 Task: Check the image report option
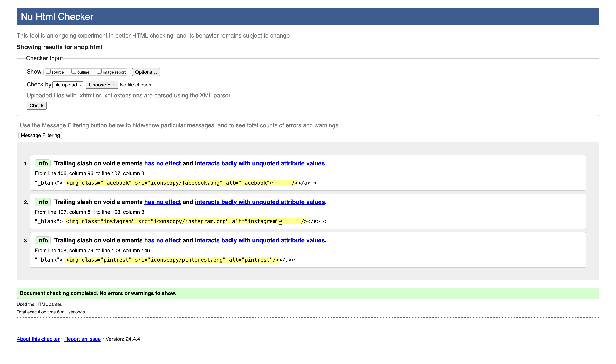click(x=99, y=71)
